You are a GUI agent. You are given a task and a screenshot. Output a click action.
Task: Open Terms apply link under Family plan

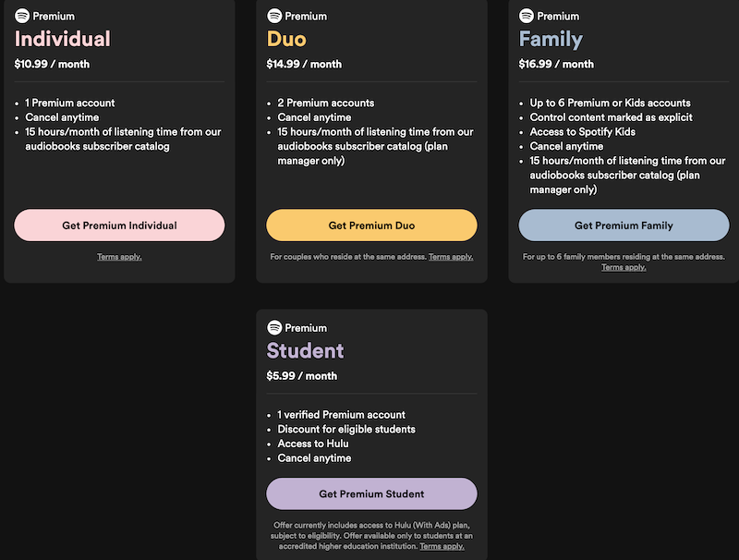(x=624, y=267)
